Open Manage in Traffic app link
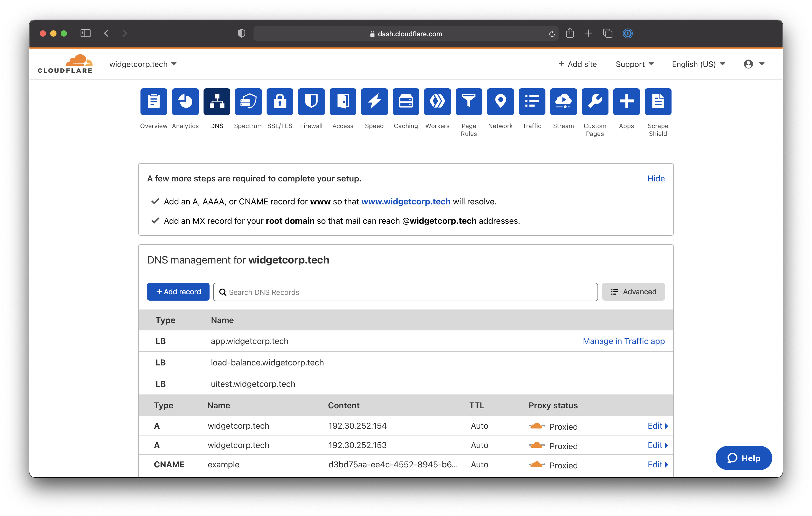The height and width of the screenshot is (516, 812). 623,341
